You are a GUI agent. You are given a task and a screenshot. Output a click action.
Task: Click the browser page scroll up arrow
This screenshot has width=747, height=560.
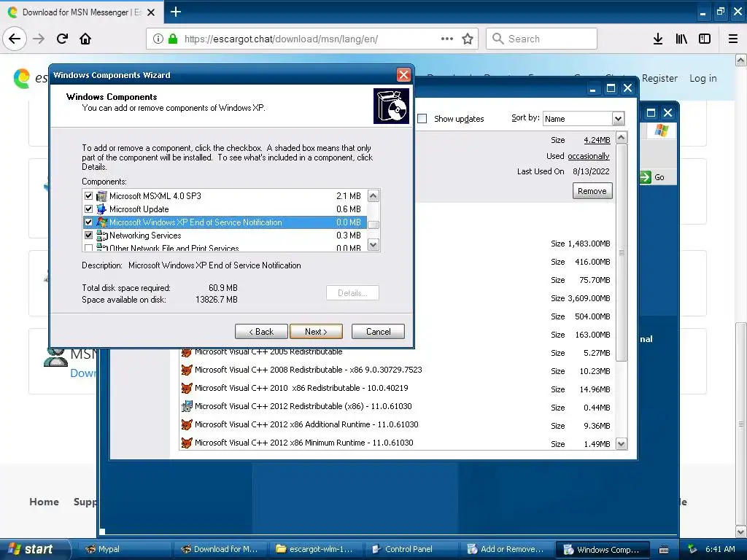click(740, 60)
